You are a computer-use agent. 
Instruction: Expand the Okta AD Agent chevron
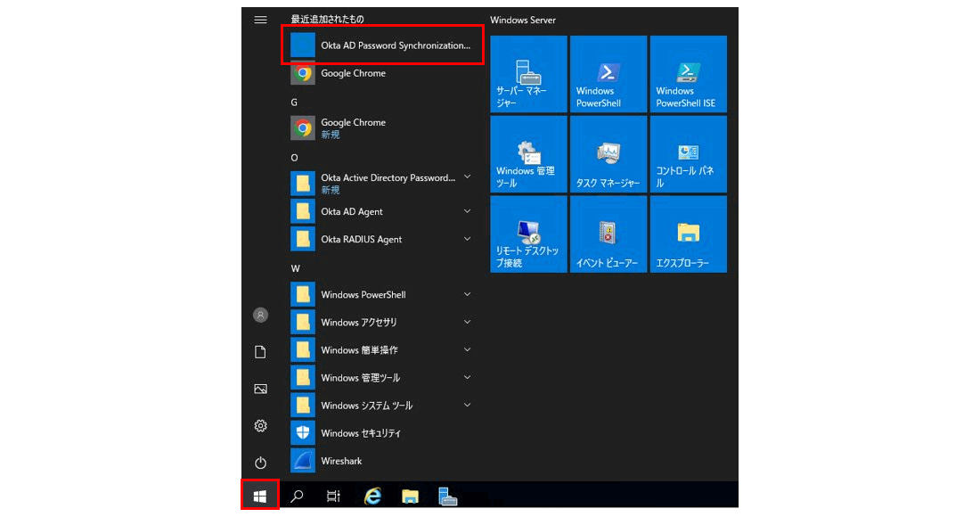pyautogui.click(x=467, y=211)
